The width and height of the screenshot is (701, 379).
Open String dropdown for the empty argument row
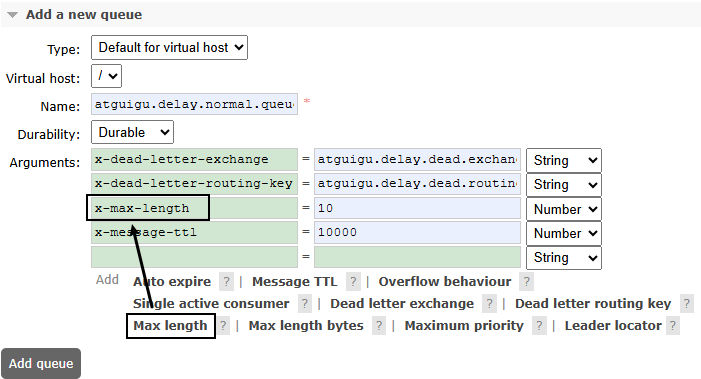point(564,258)
